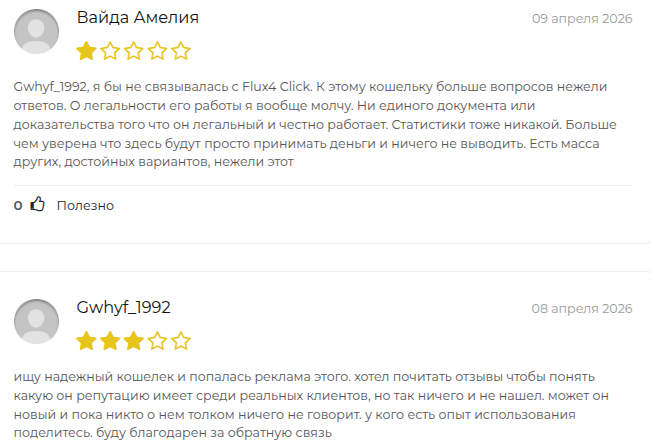Open the Вайда Амелия reviewer name
Image resolution: width=651 pixels, height=442 pixels.
click(x=137, y=18)
